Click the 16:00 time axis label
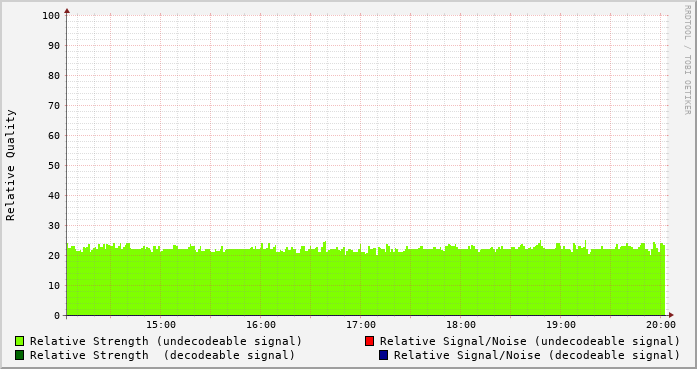Screen dimensions: 697x369 [261, 325]
